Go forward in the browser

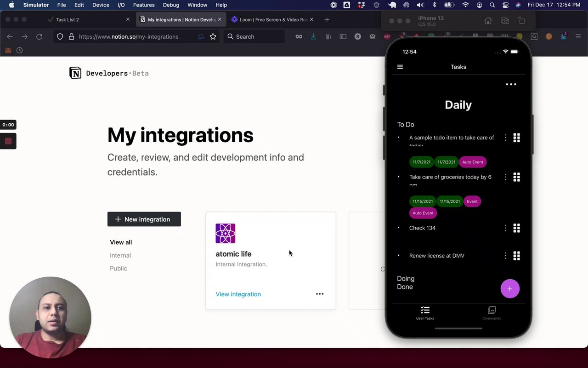[24, 37]
